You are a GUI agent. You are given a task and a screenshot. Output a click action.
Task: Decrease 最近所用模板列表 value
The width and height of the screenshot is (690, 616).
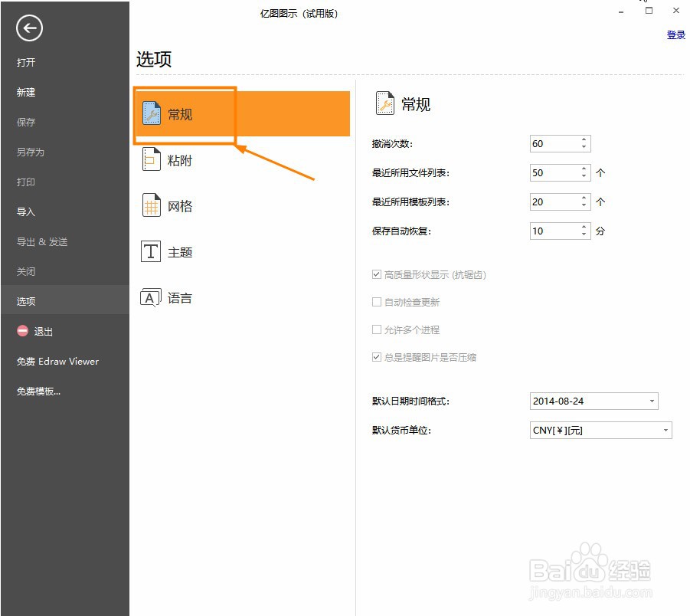coord(584,205)
